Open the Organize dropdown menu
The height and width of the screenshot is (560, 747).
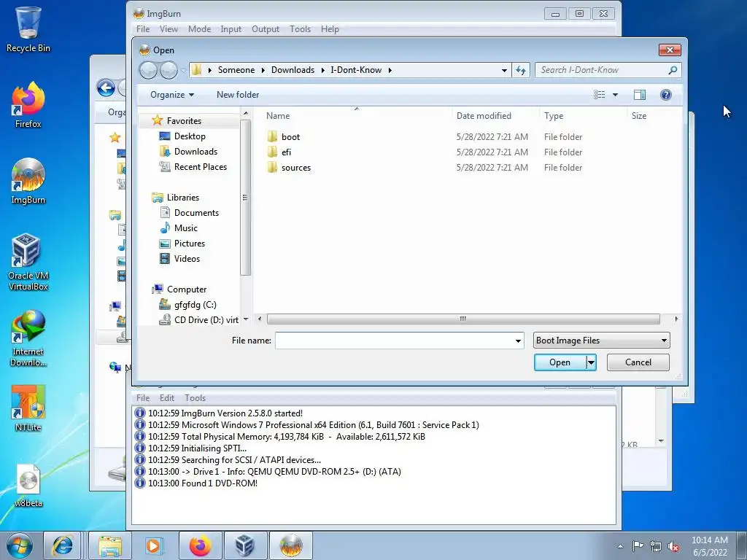pos(172,95)
